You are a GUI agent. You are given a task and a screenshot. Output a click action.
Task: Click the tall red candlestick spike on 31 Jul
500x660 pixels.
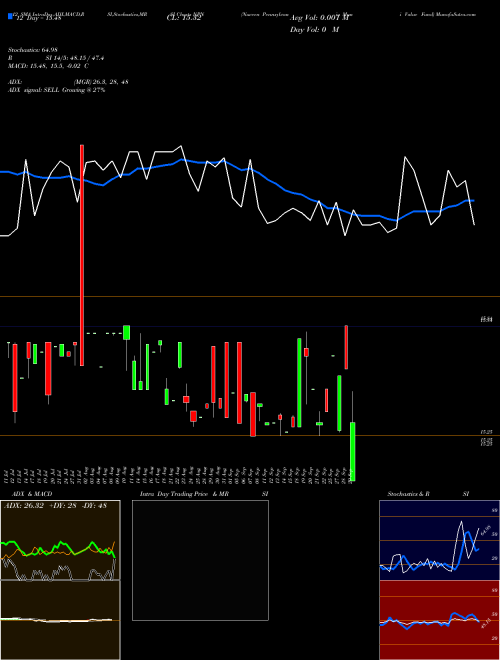[82, 255]
